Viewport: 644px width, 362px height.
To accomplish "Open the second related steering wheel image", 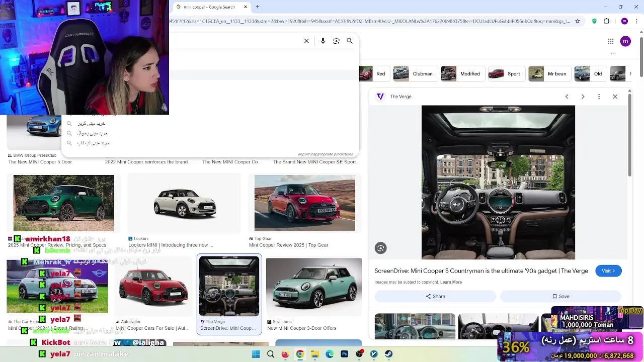I will coord(498,326).
